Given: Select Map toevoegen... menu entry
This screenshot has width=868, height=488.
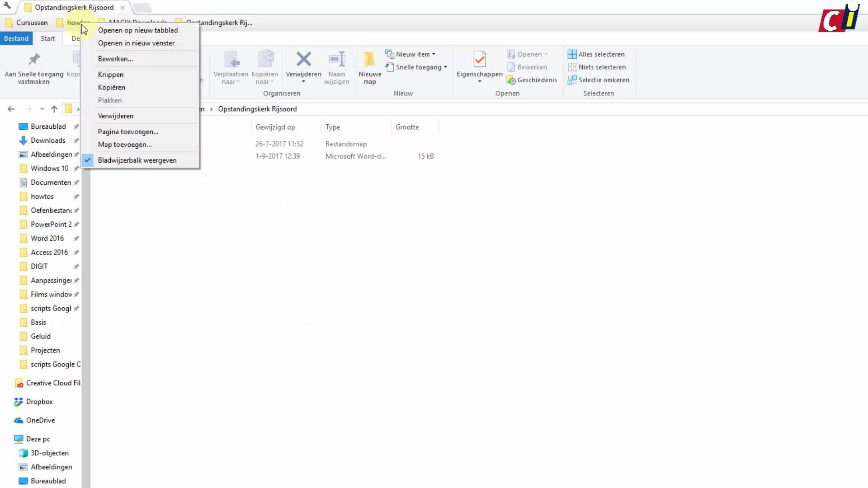Looking at the screenshot, I should (125, 145).
